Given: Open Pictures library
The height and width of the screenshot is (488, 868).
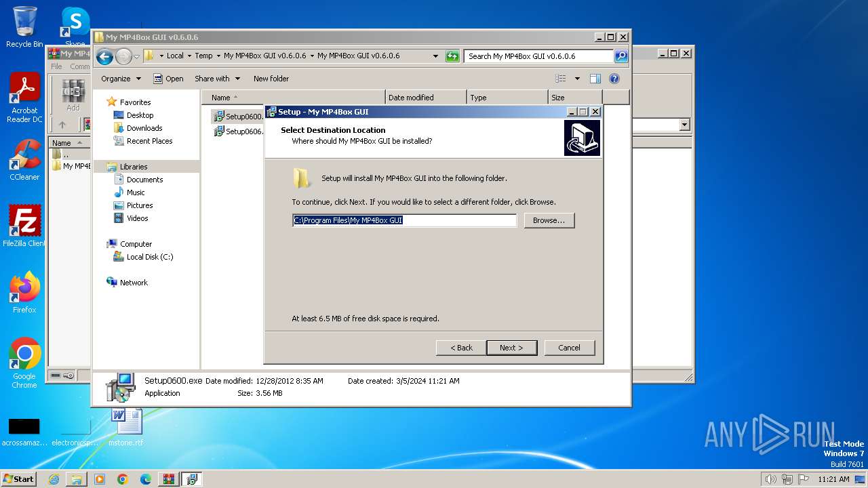Looking at the screenshot, I should tap(140, 205).
